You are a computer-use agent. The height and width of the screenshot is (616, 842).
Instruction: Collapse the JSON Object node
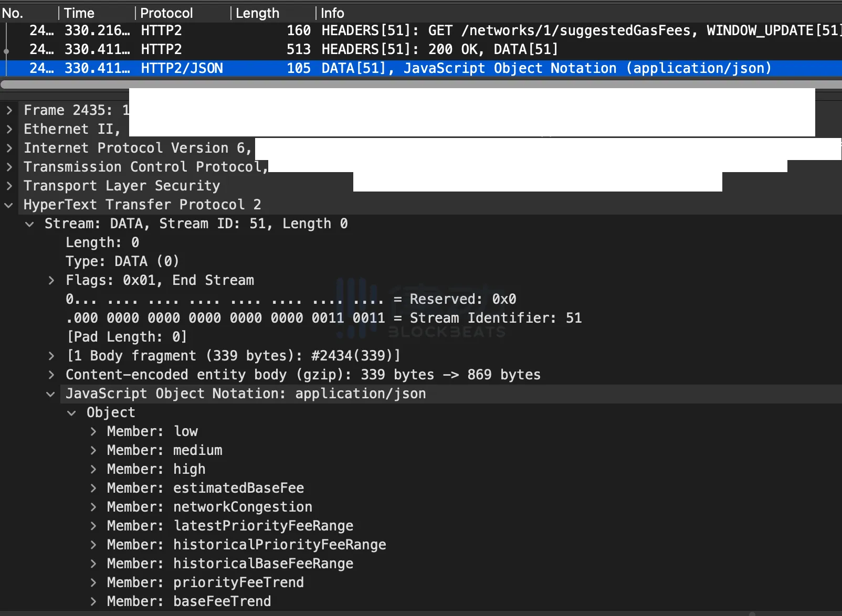pyautogui.click(x=72, y=413)
